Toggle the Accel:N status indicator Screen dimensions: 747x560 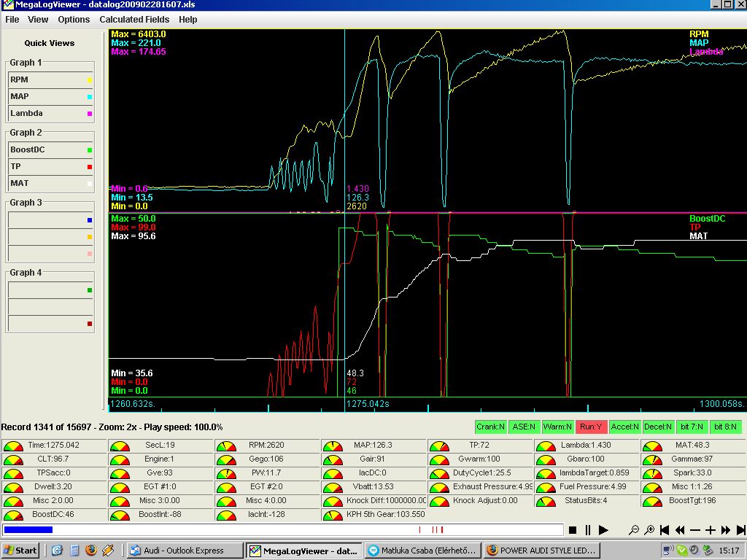click(624, 427)
